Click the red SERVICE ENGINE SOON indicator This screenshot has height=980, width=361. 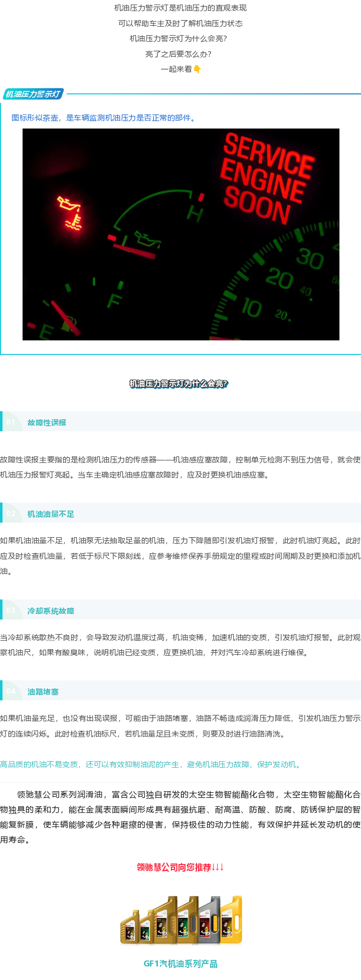266,178
